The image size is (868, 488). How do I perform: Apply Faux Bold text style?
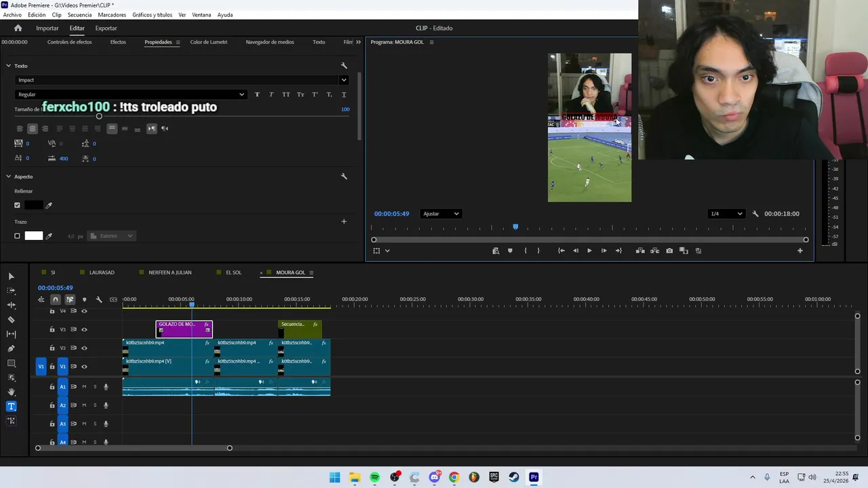tap(257, 95)
